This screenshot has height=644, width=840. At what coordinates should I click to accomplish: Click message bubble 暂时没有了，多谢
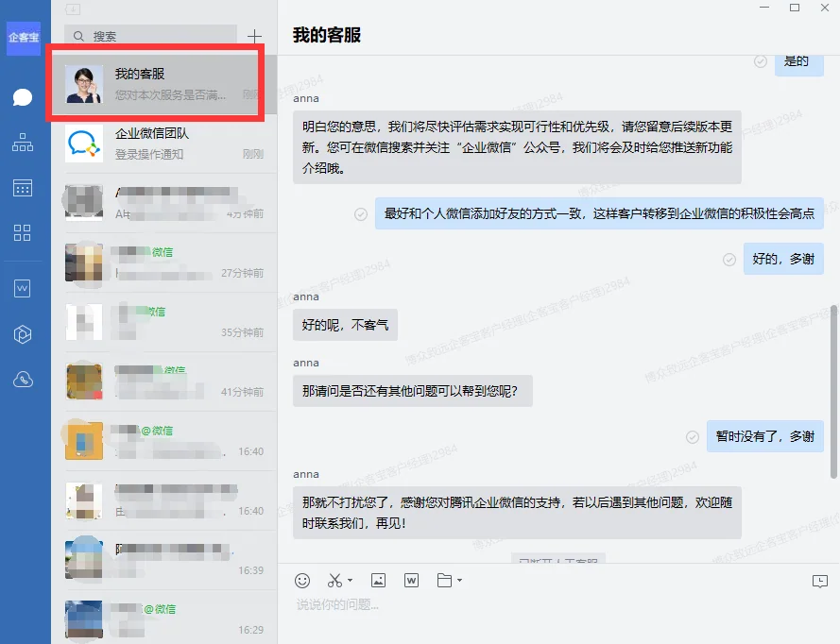[765, 436]
